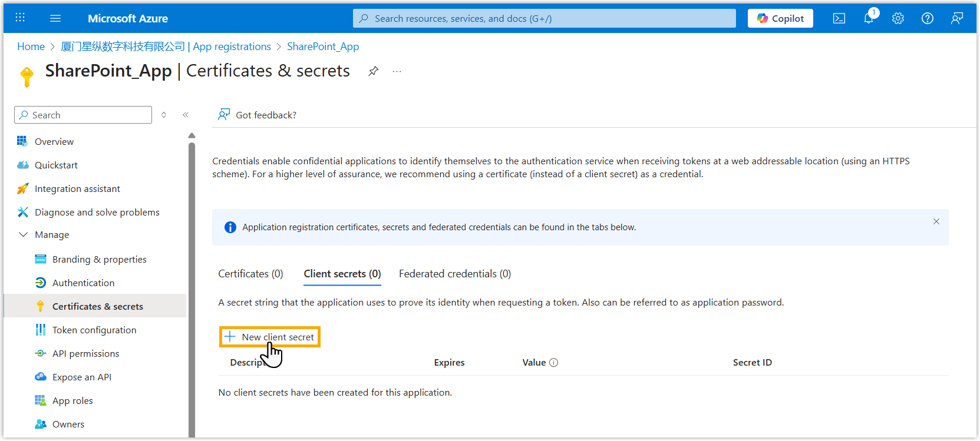Collapse the Manage section
The width and height of the screenshot is (980, 441).
[x=24, y=234]
